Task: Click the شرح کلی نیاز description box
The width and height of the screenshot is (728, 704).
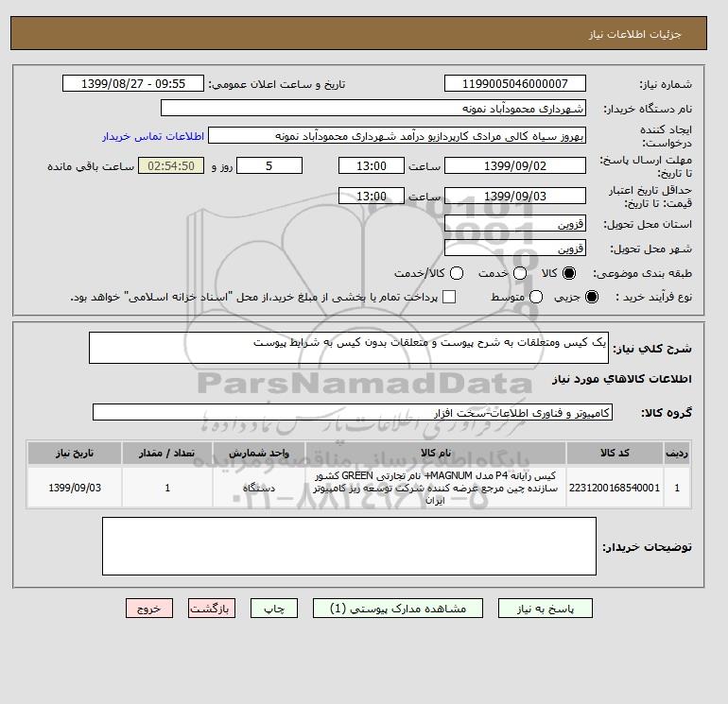Action: pyautogui.click(x=349, y=348)
